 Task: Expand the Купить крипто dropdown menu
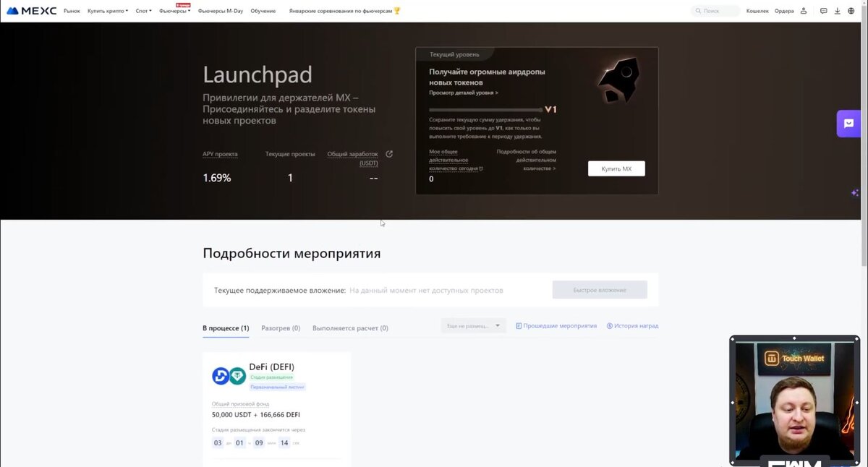click(108, 11)
